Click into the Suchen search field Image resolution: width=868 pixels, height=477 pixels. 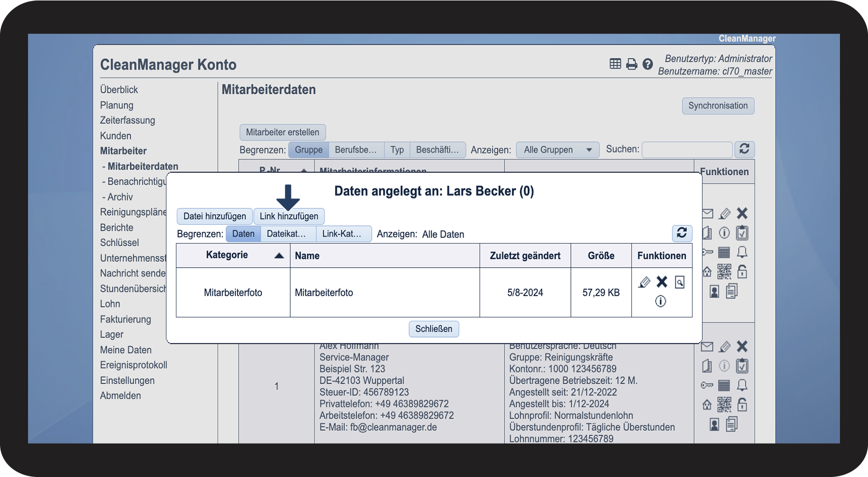[687, 150]
